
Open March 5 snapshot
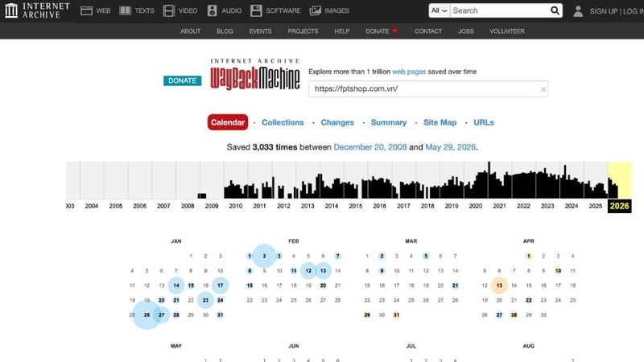pos(426,256)
